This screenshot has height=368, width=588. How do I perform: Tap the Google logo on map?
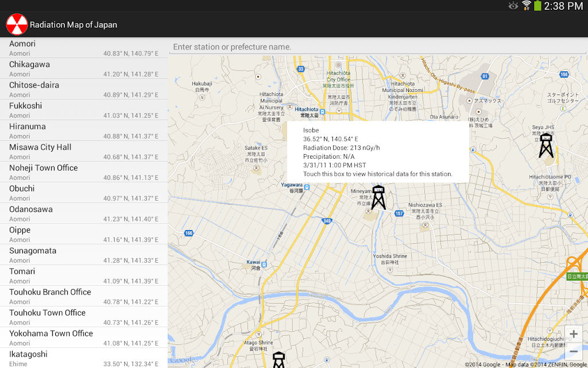coord(183,360)
